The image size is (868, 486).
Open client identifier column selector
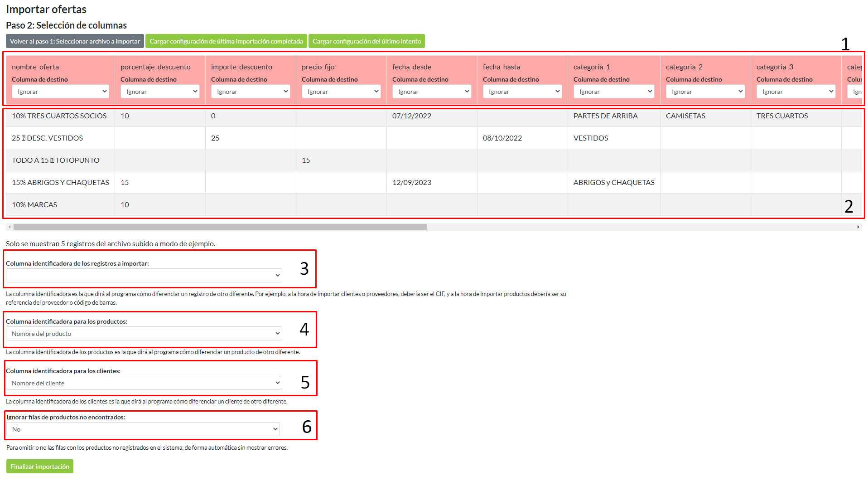tap(144, 383)
